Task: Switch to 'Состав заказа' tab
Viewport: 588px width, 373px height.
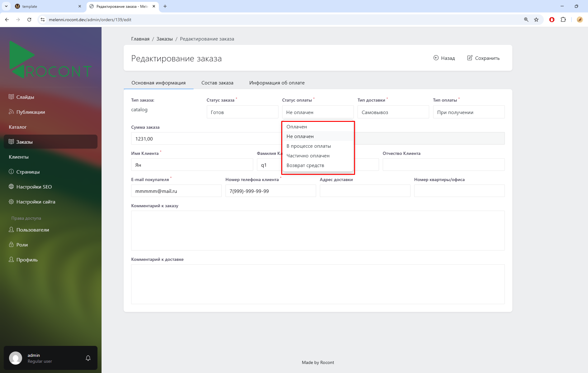Action: click(217, 83)
